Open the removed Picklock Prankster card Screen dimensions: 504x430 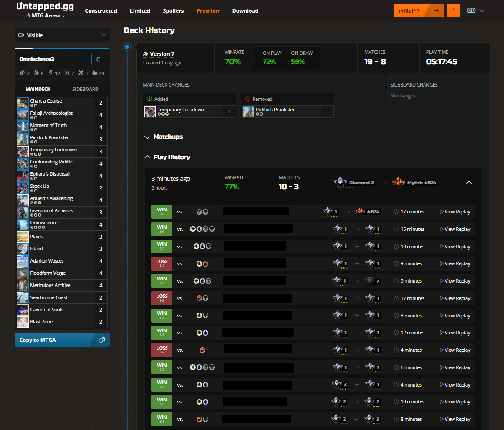(x=288, y=111)
